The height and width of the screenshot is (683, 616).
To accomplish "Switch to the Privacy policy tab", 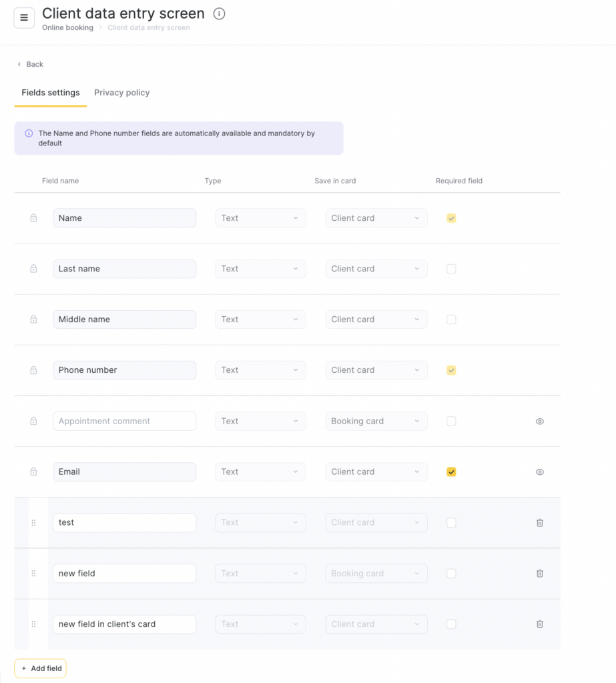I will click(x=121, y=93).
